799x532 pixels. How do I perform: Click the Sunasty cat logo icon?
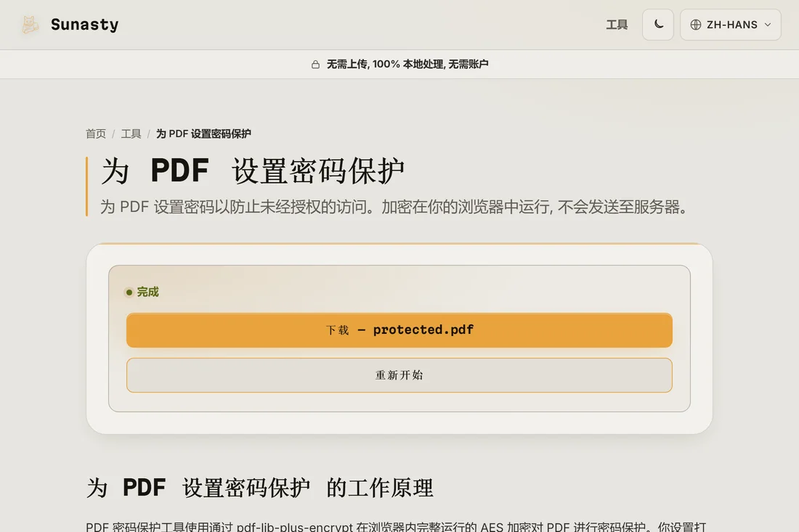click(30, 25)
